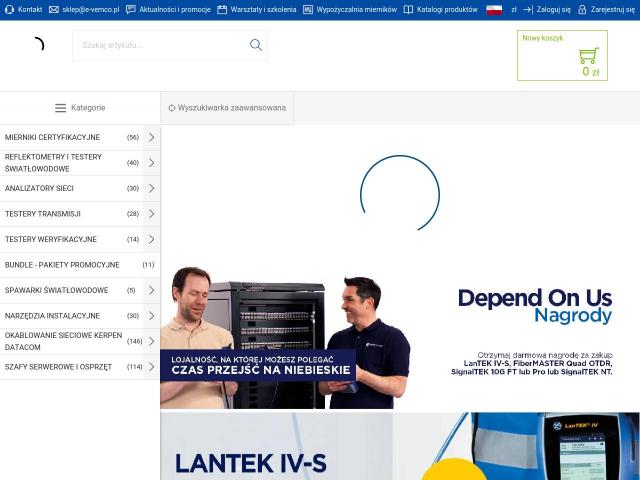Click the green shopping cart icon
This screenshot has height=480, width=640.
pyautogui.click(x=589, y=56)
